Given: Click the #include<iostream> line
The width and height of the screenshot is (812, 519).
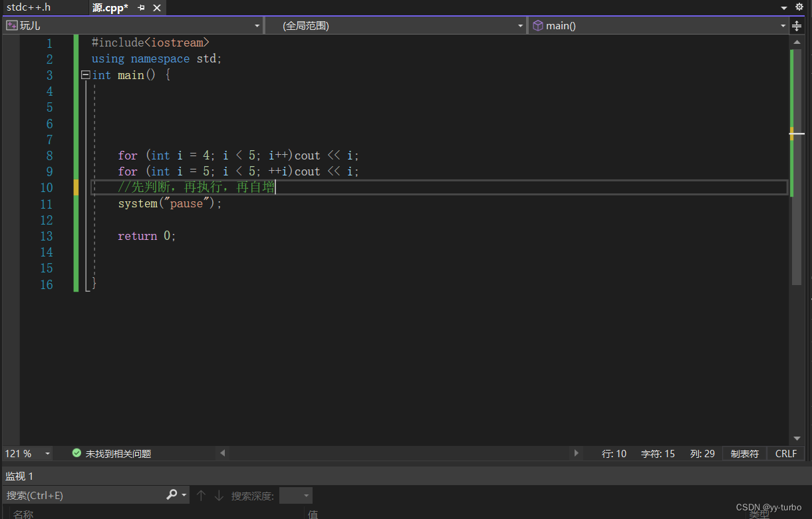Looking at the screenshot, I should coord(150,43).
